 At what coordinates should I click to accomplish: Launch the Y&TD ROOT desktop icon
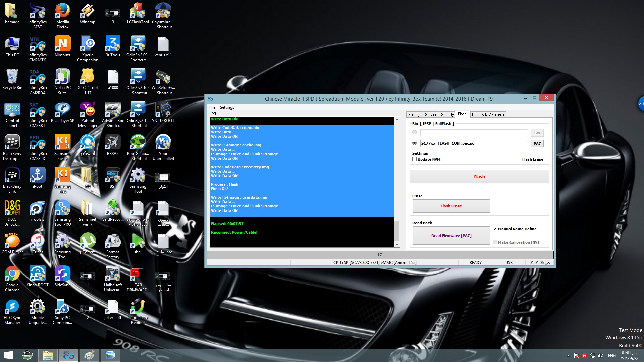click(163, 112)
